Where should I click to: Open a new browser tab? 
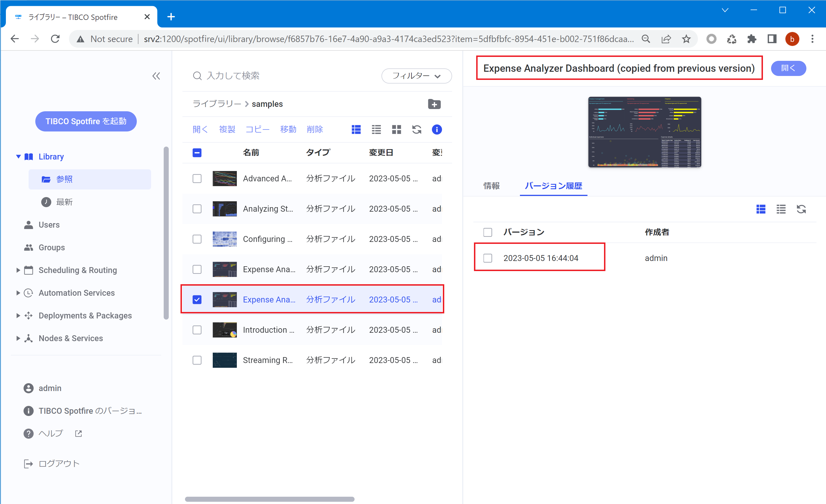[171, 17]
